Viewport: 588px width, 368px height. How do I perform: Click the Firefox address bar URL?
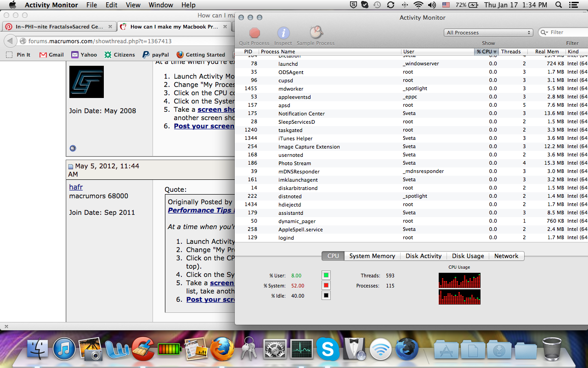[x=100, y=41]
